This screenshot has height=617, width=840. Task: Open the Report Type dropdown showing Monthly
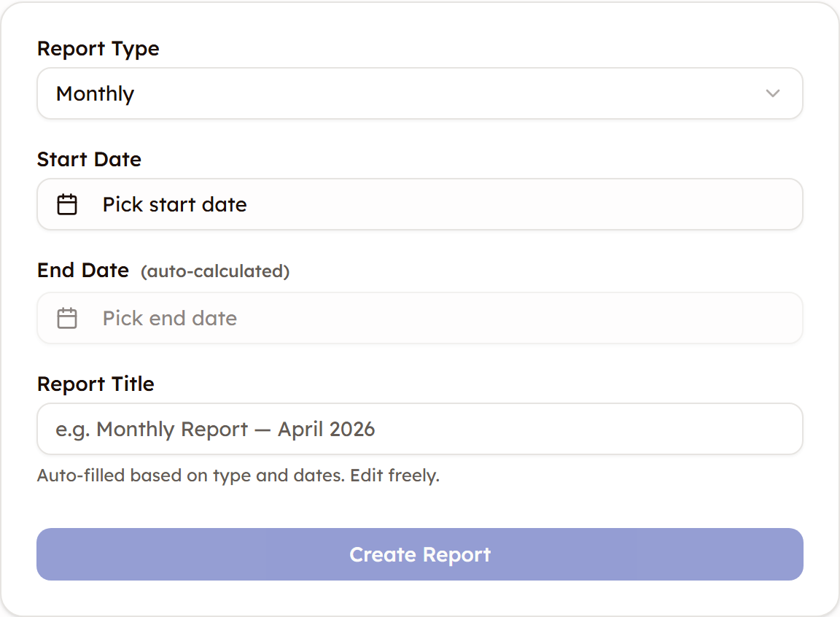419,93
